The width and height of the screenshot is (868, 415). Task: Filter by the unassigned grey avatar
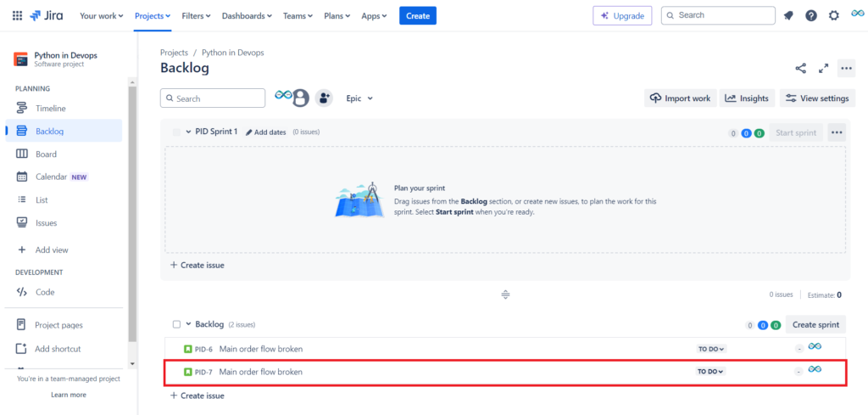(300, 98)
